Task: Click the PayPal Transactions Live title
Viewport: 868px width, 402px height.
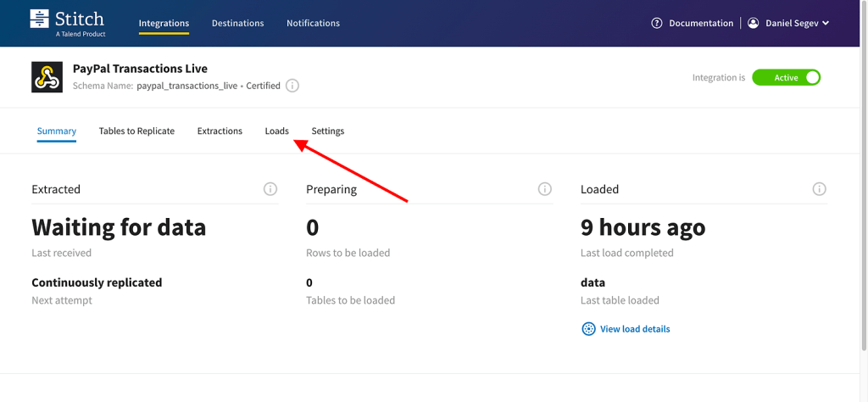Action: pos(140,69)
